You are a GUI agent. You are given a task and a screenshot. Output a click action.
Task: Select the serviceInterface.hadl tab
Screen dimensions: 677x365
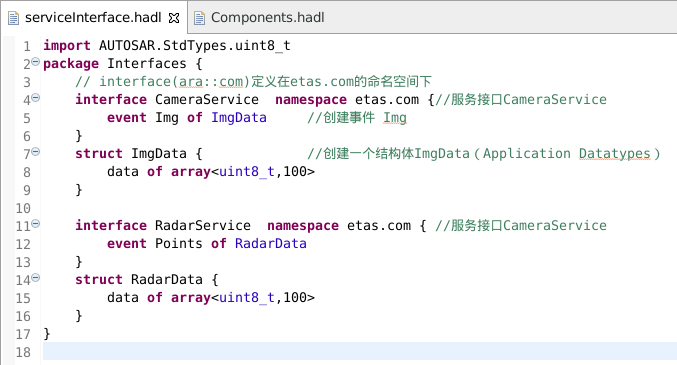click(93, 18)
